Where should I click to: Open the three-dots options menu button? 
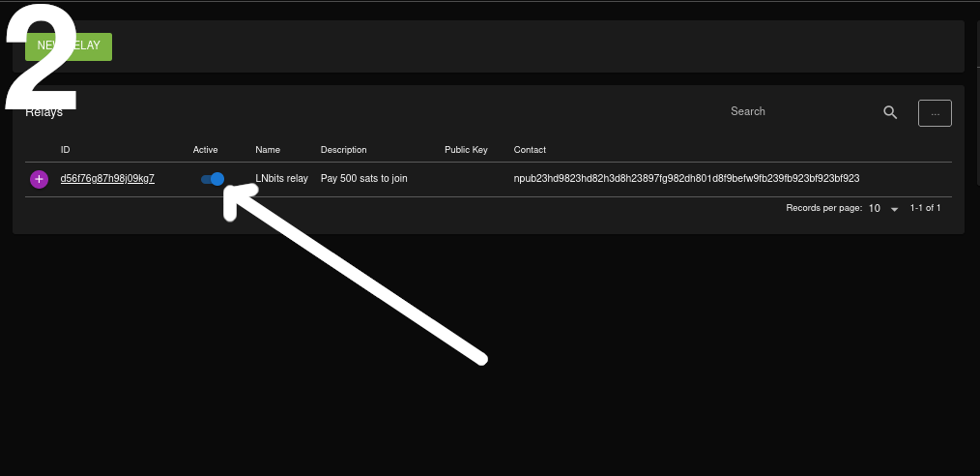point(935,113)
